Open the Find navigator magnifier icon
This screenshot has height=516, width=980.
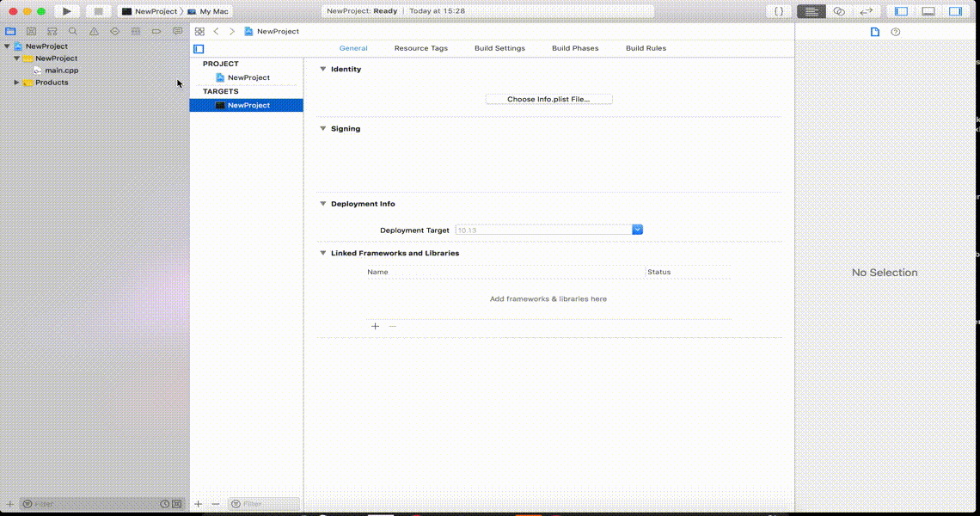coord(73,31)
